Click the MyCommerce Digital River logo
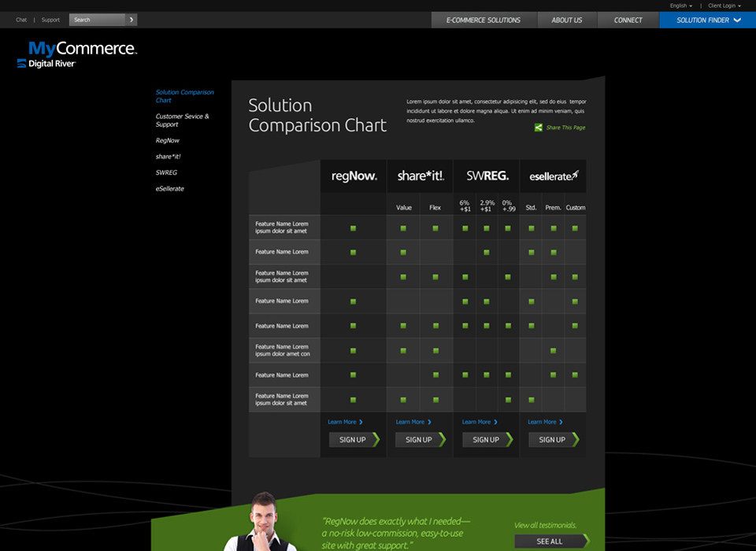The image size is (756, 551). coord(77,54)
